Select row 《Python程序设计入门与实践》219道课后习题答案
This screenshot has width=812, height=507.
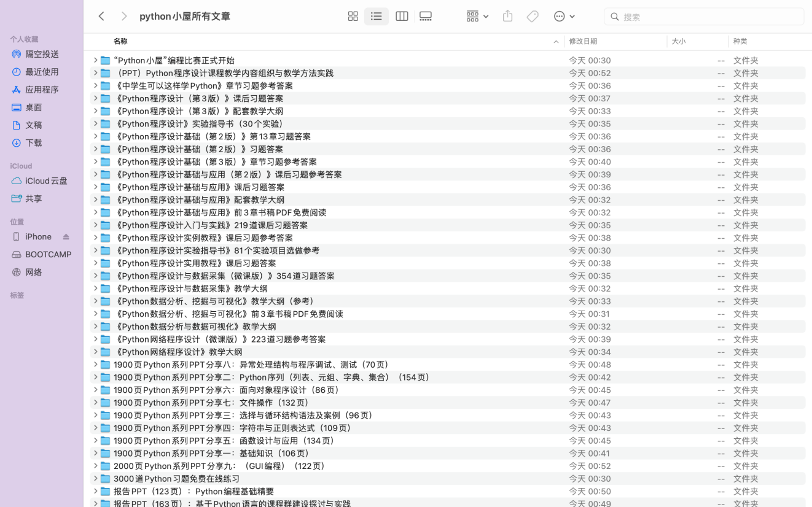[448, 225]
